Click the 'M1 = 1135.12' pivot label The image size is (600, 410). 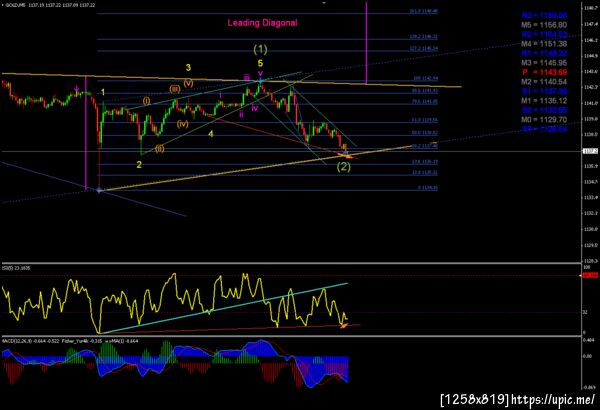(544, 101)
